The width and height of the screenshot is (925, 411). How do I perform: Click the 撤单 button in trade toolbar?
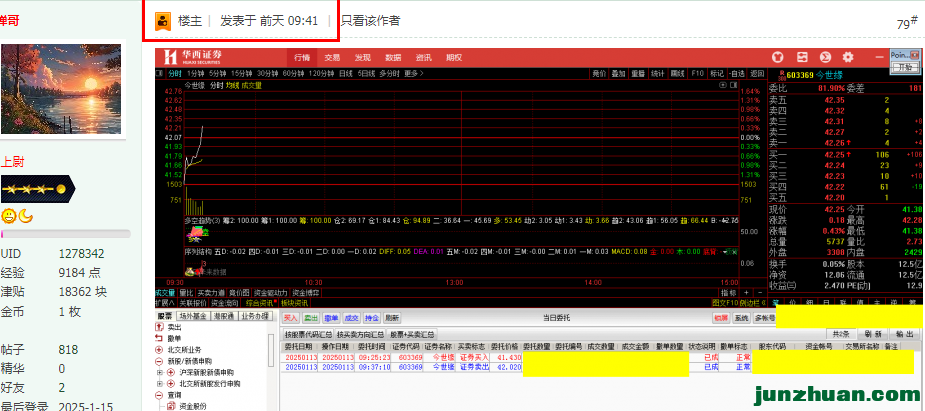(332, 318)
